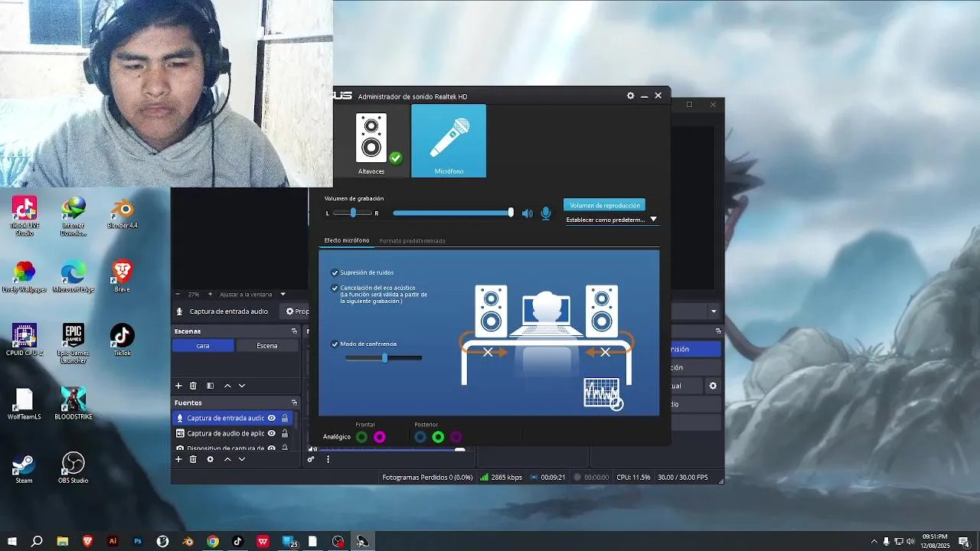Viewport: 980px width, 551px height.
Task: Pop out the Escenas dock
Action: (294, 331)
